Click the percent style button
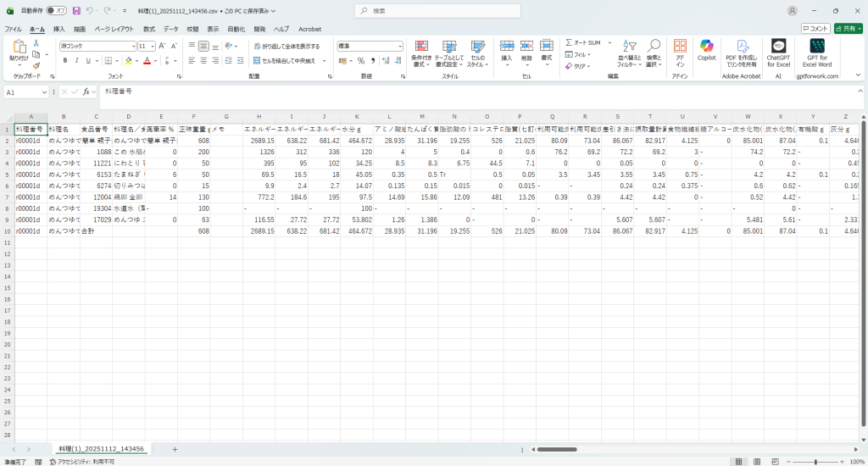 [x=361, y=61]
